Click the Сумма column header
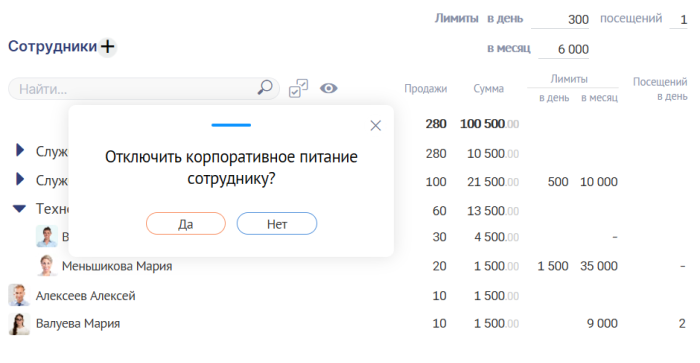 click(488, 89)
